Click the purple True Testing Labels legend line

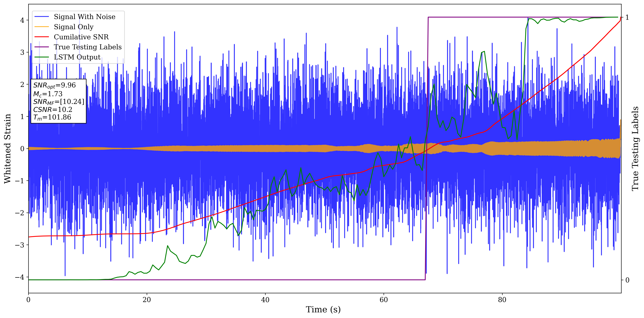[42, 47]
